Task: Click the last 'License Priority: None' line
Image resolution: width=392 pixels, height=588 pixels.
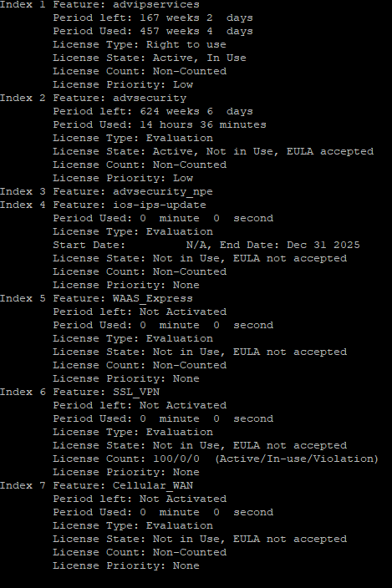Action: (126, 566)
